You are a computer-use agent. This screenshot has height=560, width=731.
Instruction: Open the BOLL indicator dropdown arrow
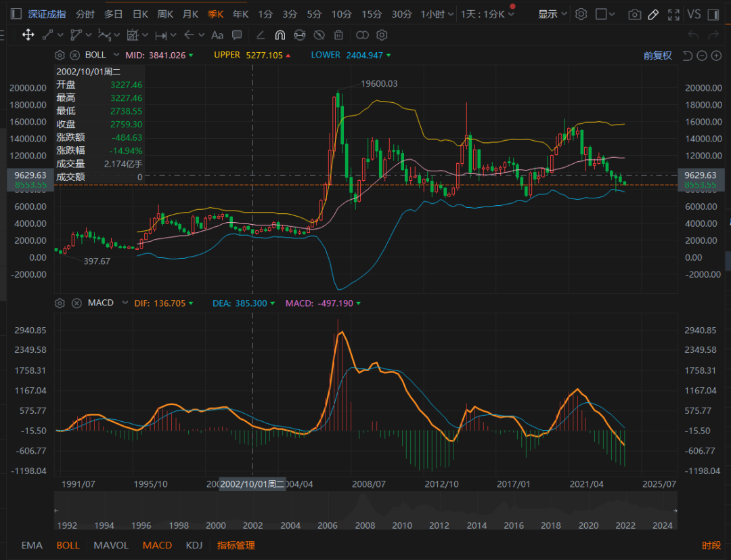click(116, 55)
